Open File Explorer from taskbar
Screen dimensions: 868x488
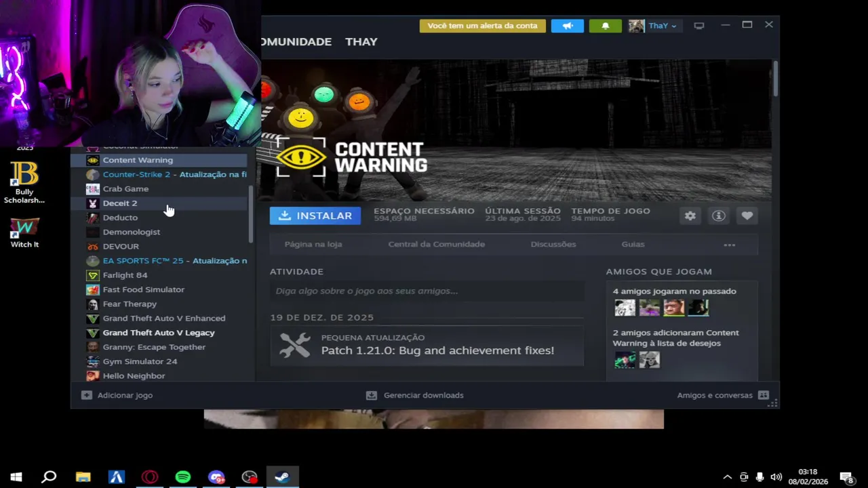point(83,477)
